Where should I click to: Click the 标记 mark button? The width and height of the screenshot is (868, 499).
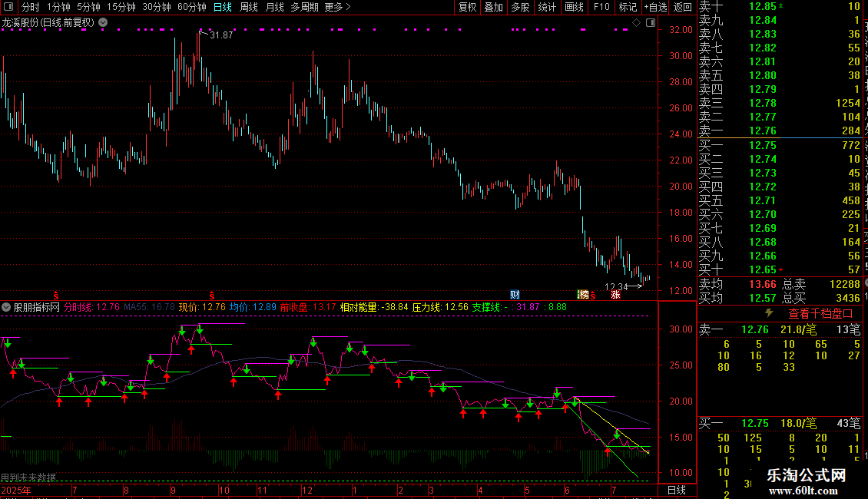[628, 7]
